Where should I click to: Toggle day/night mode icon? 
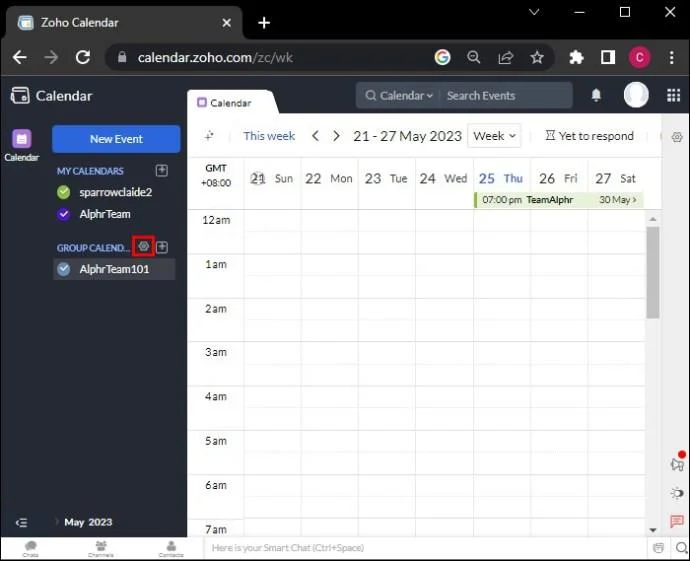[x=677, y=493]
